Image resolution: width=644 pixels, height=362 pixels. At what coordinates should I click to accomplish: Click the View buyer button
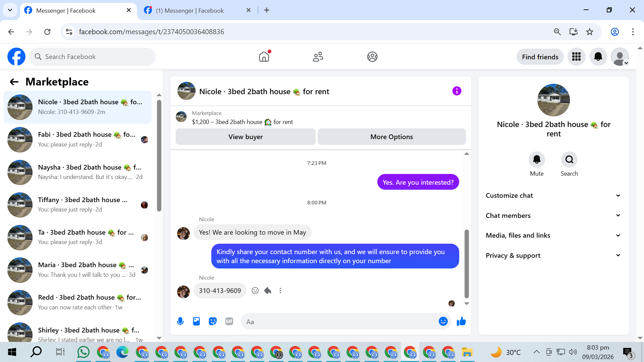pyautogui.click(x=246, y=137)
